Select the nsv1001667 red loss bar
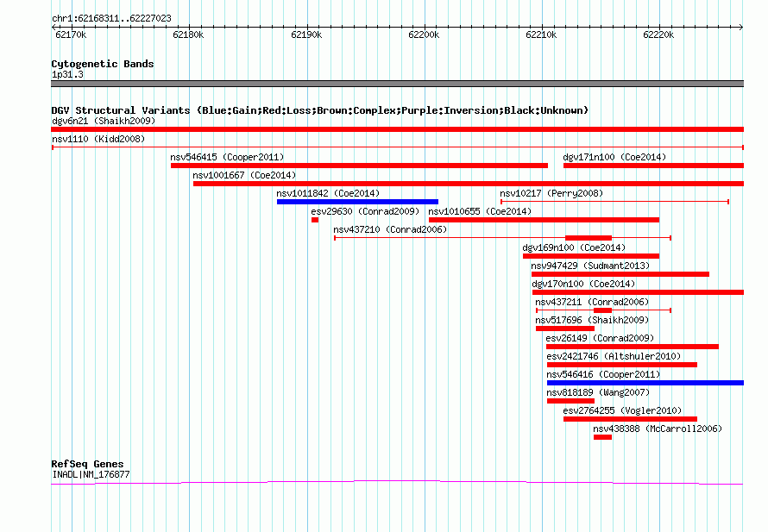Viewport: 768px width, 532px height. pyautogui.click(x=469, y=184)
